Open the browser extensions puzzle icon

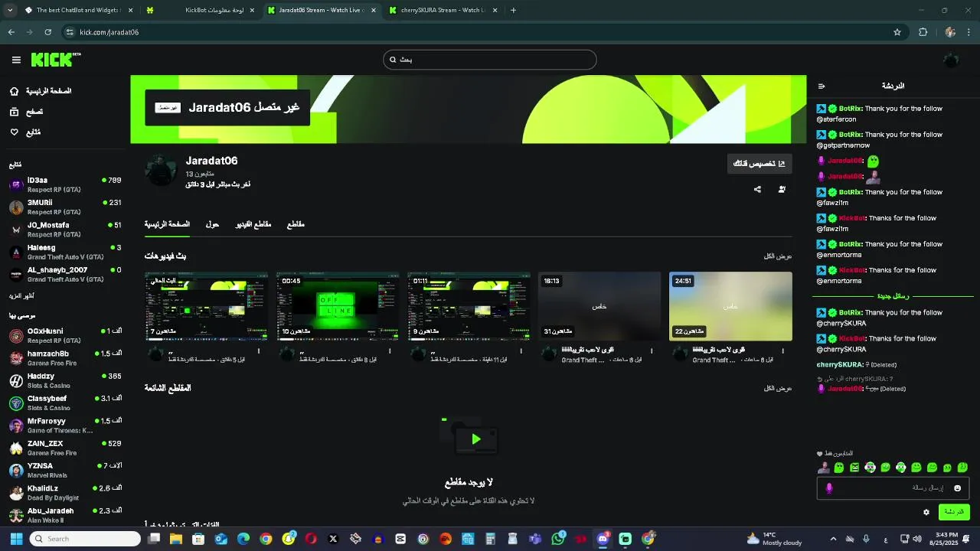[x=923, y=32]
